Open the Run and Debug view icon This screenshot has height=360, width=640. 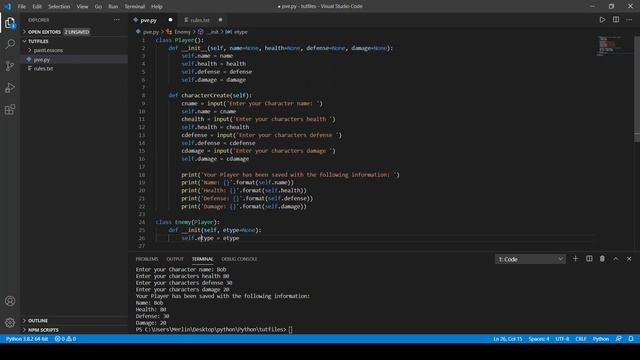pyautogui.click(x=10, y=88)
